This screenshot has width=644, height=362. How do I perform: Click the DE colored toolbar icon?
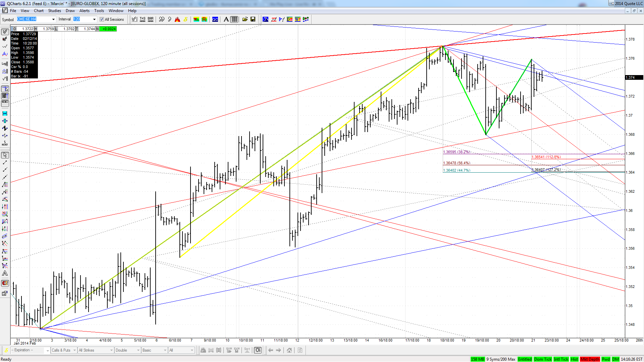pos(289,19)
